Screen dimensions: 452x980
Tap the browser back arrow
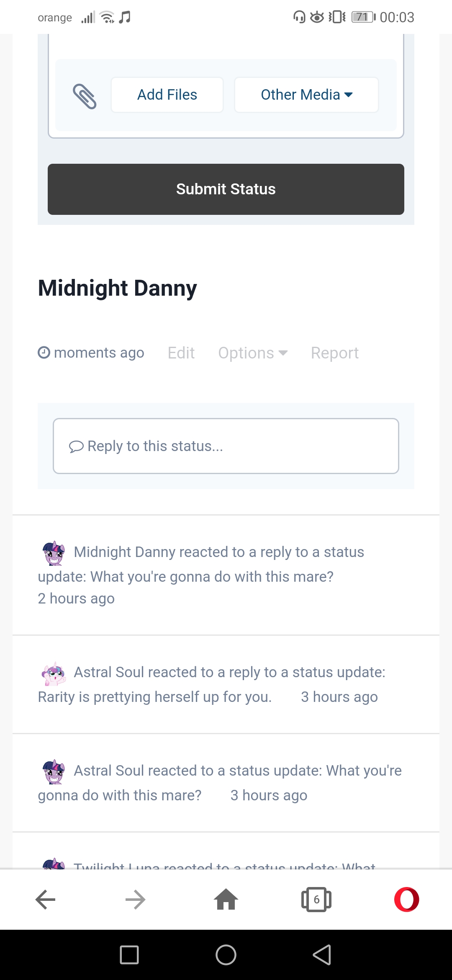[x=45, y=899]
